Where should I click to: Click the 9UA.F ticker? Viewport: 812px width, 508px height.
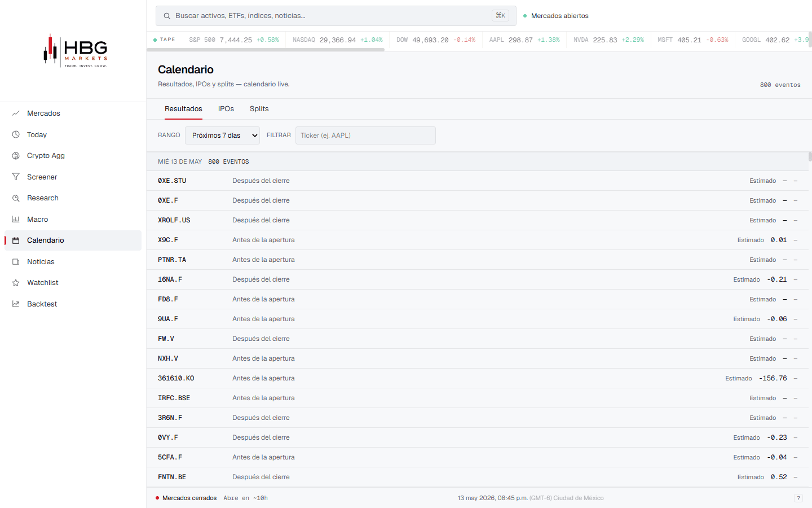pos(168,319)
